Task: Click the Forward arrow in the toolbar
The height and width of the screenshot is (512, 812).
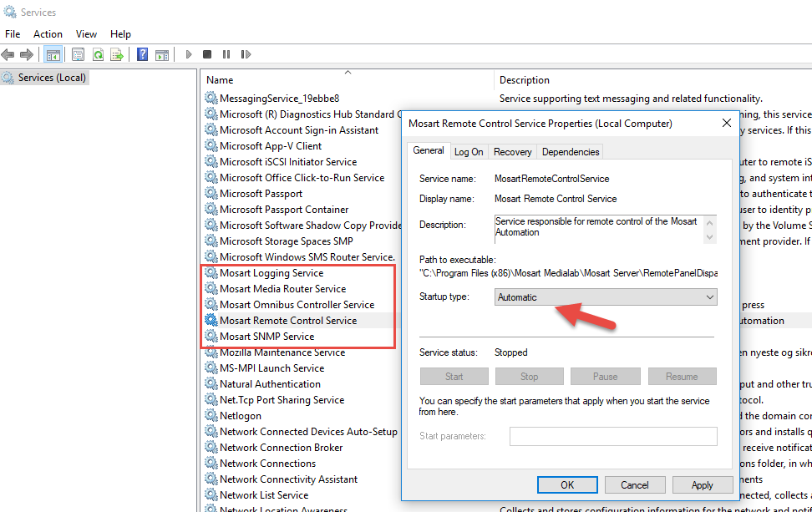Action: 27,55
